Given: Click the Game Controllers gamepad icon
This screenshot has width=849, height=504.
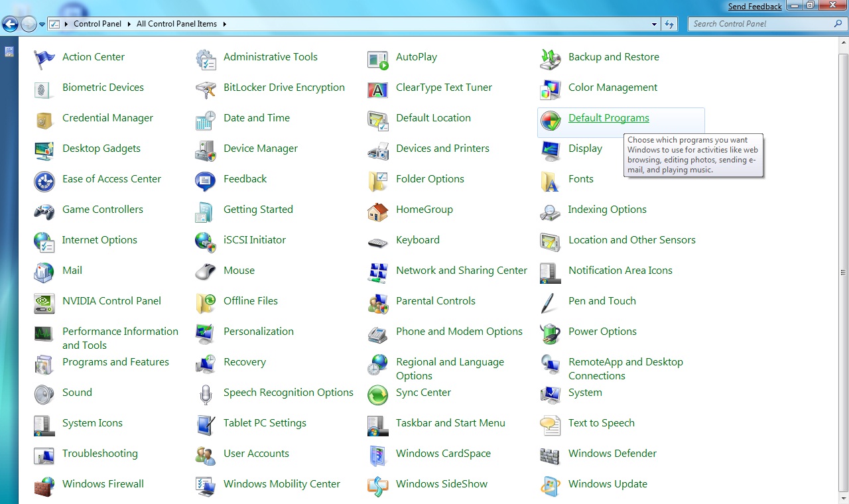Looking at the screenshot, I should pyautogui.click(x=44, y=212).
